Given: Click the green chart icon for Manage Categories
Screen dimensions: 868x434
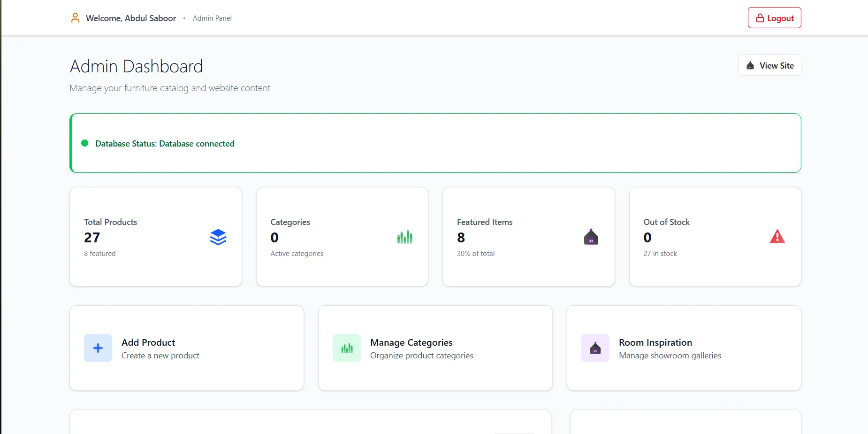Looking at the screenshot, I should pos(347,348).
